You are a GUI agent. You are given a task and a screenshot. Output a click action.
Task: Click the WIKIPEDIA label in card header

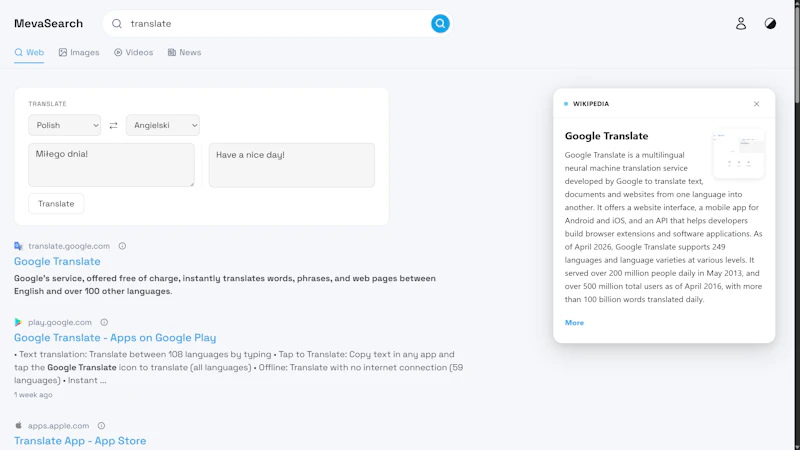tap(591, 104)
